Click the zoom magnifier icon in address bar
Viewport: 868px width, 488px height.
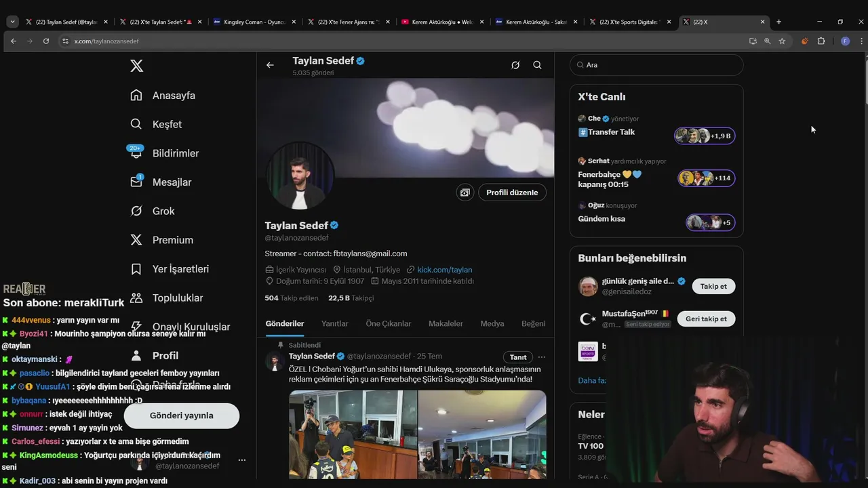pos(768,41)
